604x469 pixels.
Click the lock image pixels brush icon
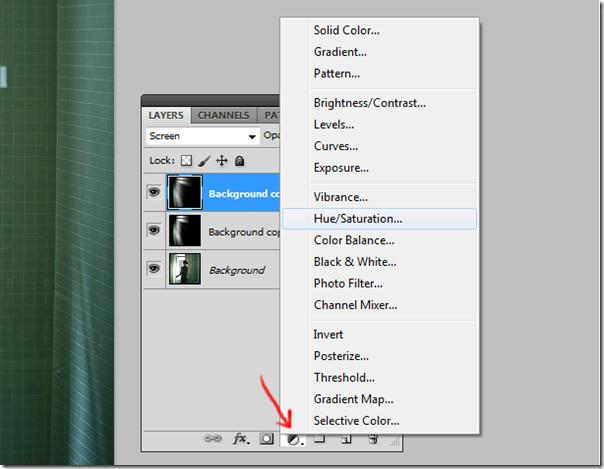point(203,160)
